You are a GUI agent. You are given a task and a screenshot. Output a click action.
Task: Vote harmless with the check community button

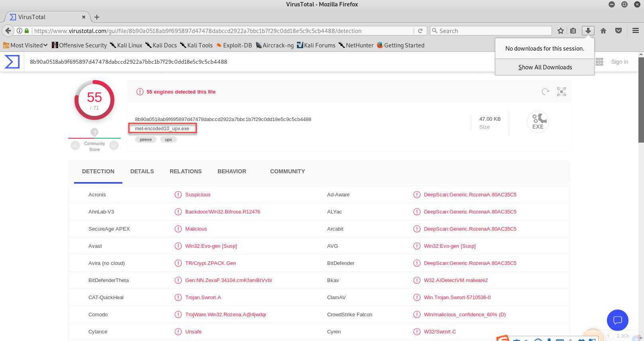114,145
